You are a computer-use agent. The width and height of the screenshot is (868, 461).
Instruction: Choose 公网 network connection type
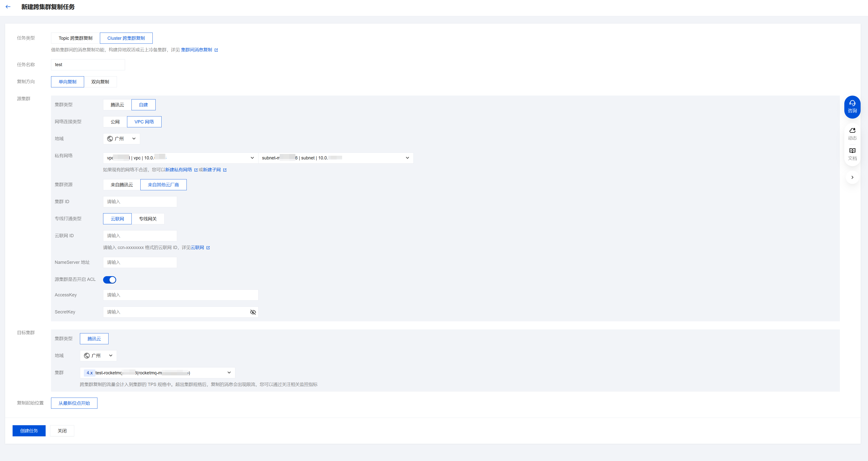[x=115, y=122]
